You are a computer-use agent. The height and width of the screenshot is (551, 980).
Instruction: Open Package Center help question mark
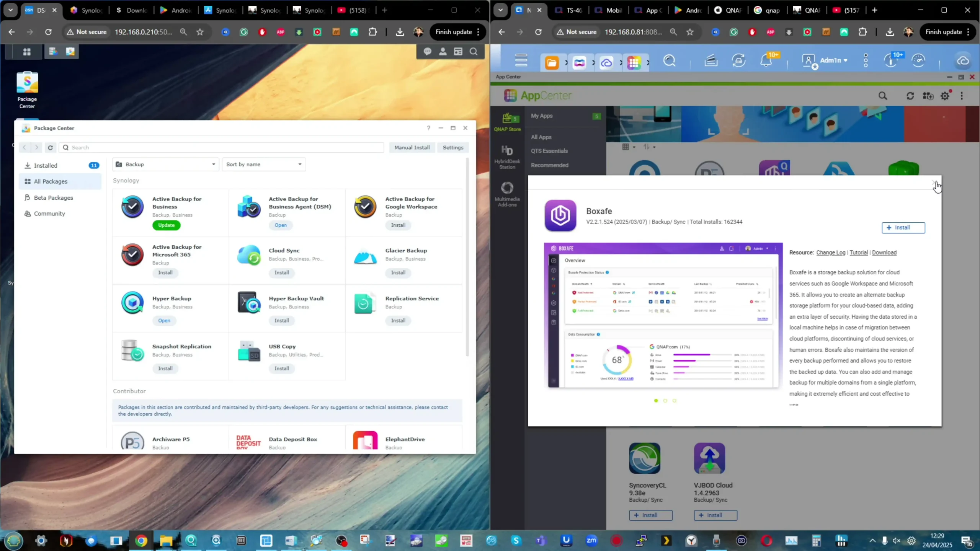(429, 128)
